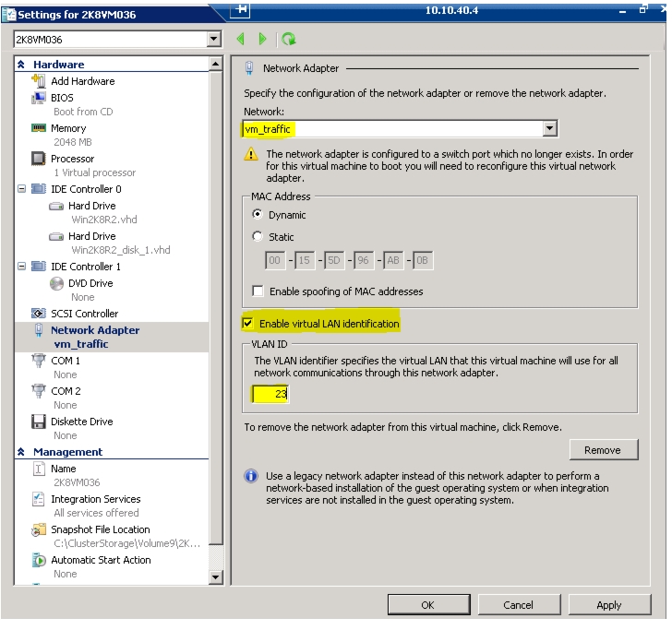Click the Apply button
The height and width of the screenshot is (630, 672).
tap(609, 604)
